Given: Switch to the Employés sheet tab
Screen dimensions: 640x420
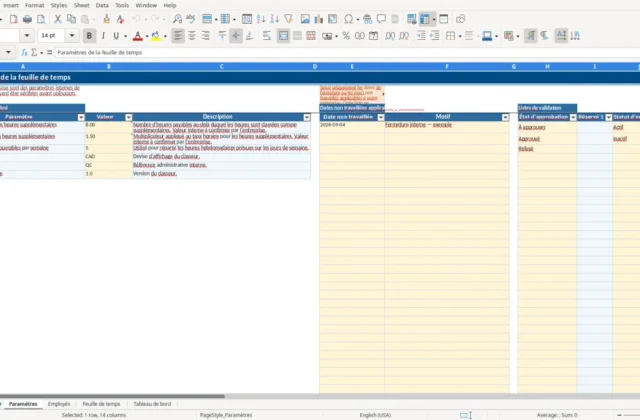Looking at the screenshot, I should pyautogui.click(x=59, y=404).
